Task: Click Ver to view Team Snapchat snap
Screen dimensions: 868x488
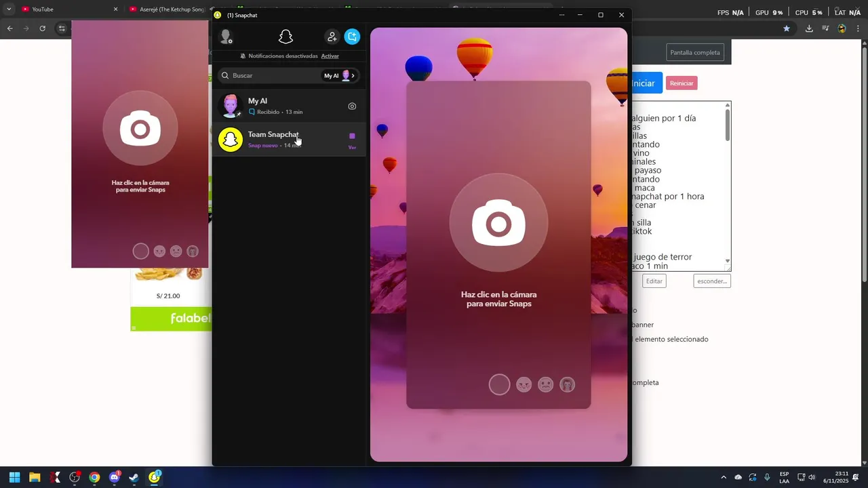Action: click(x=352, y=147)
